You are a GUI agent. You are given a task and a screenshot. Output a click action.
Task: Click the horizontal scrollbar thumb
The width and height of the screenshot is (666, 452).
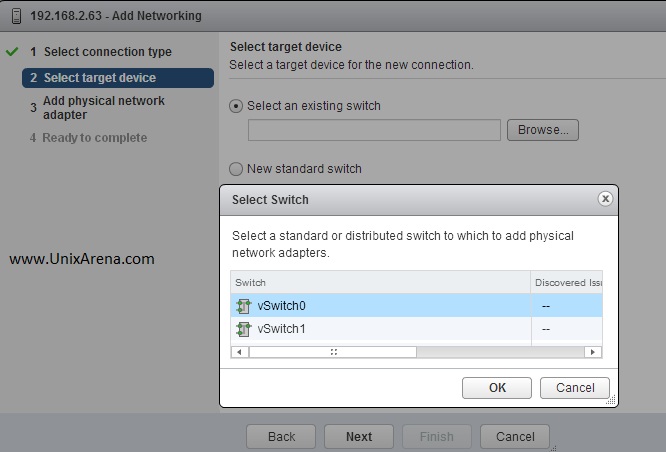tap(333, 352)
